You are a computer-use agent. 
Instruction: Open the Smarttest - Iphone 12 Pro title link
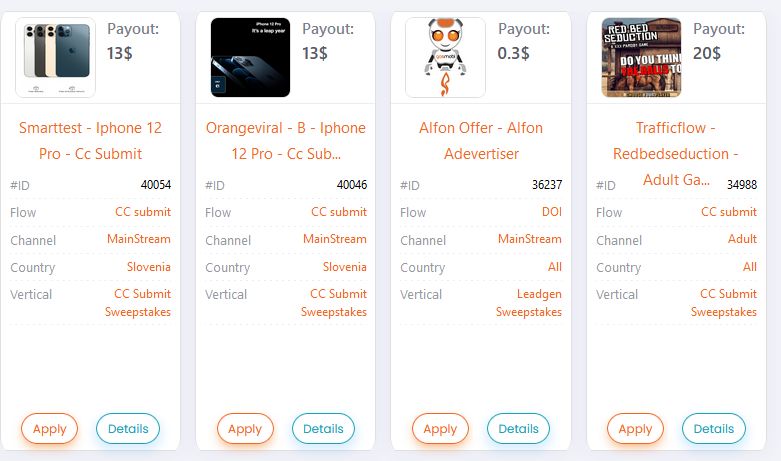coord(91,141)
